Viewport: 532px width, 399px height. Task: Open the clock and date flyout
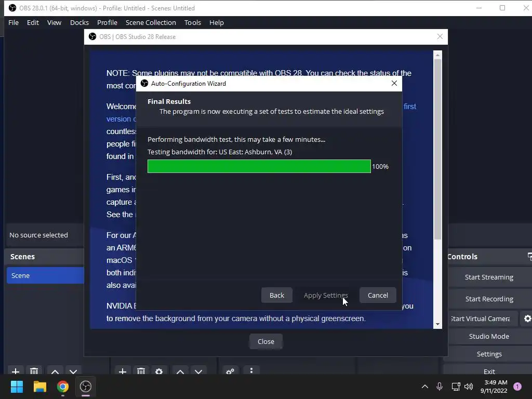pos(494,387)
